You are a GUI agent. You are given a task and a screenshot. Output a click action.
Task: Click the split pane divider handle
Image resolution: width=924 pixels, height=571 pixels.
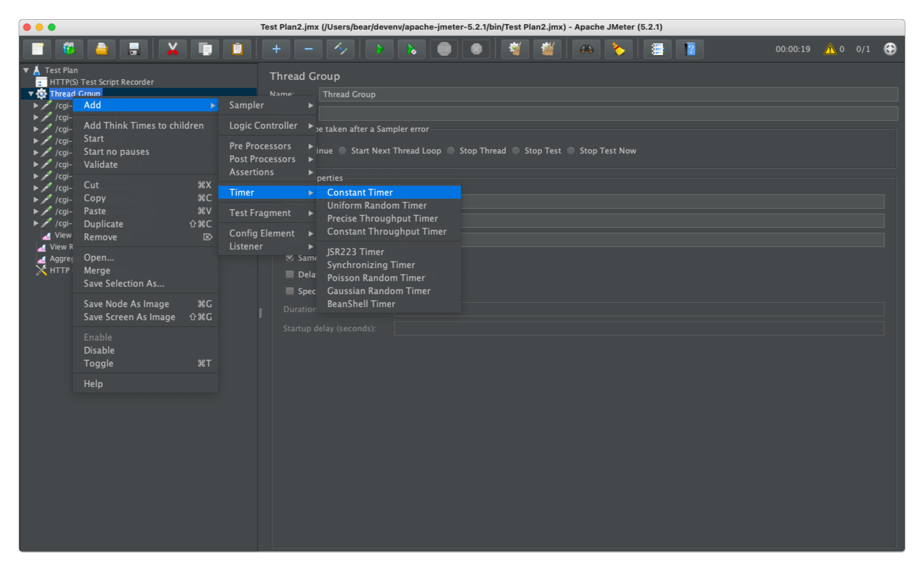pos(260,313)
